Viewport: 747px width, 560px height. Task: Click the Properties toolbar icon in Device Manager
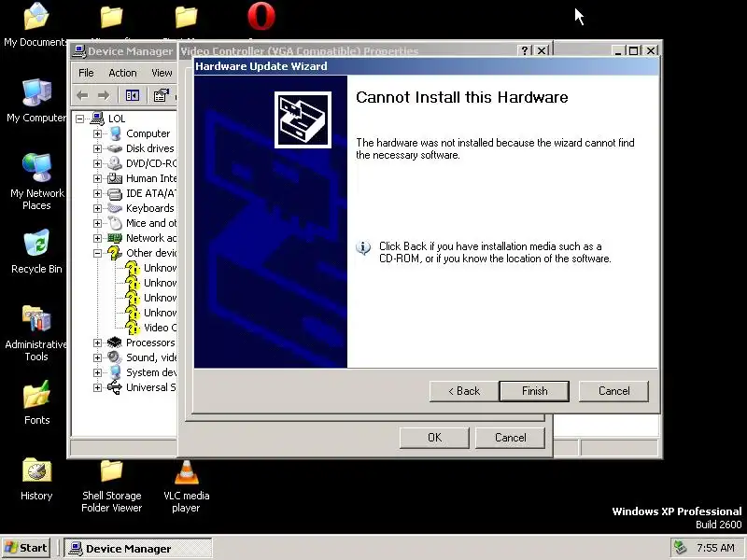(161, 96)
